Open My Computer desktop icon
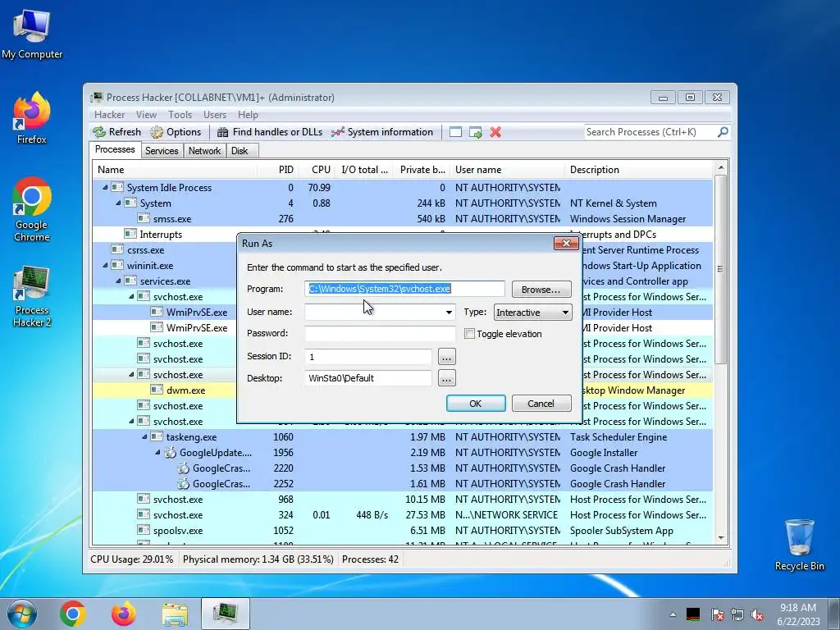This screenshot has width=840, height=630. pos(32,34)
